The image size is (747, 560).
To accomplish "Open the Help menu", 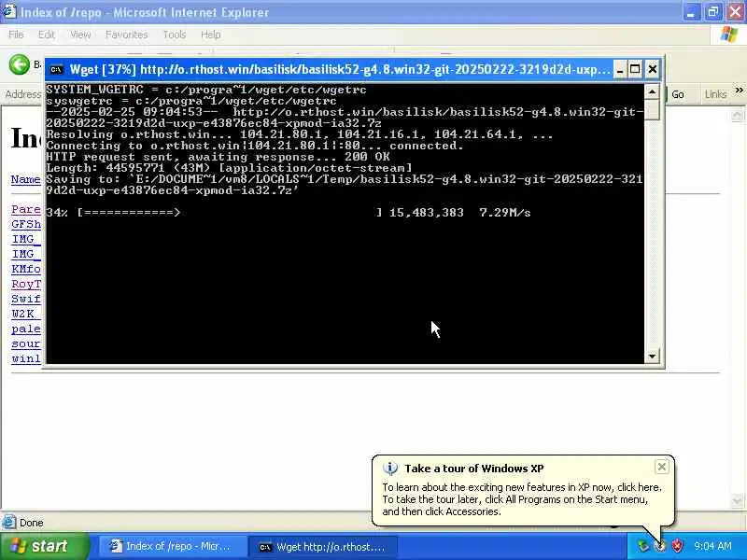I will point(210,35).
